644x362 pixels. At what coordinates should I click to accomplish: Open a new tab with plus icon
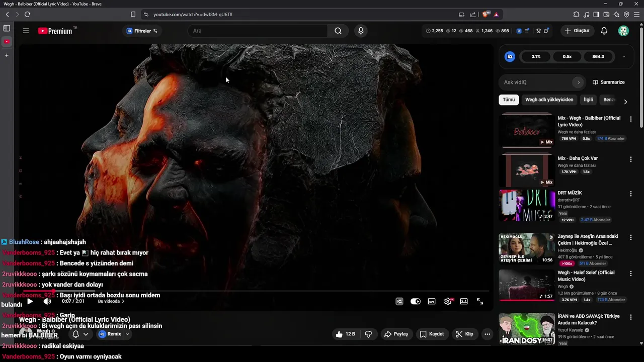[x=7, y=55]
